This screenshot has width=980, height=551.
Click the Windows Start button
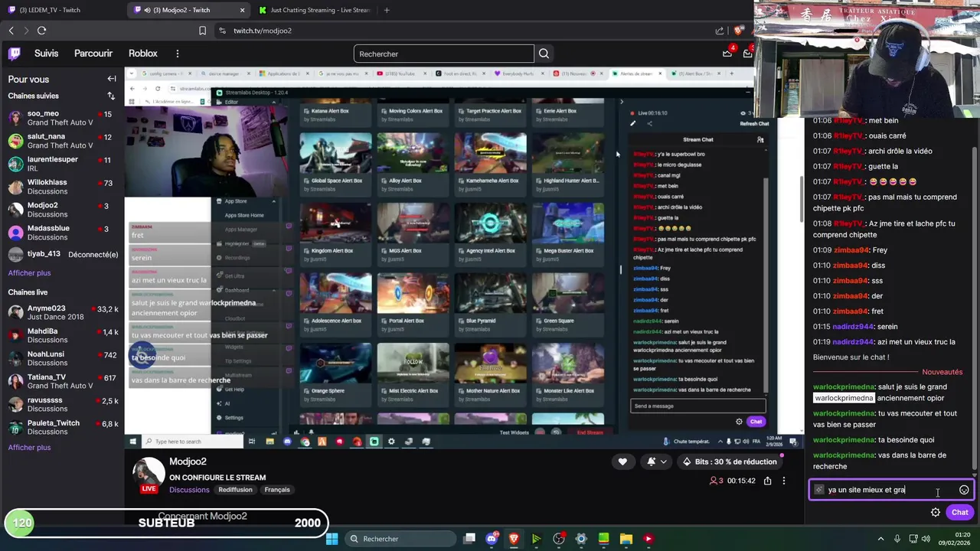(332, 539)
